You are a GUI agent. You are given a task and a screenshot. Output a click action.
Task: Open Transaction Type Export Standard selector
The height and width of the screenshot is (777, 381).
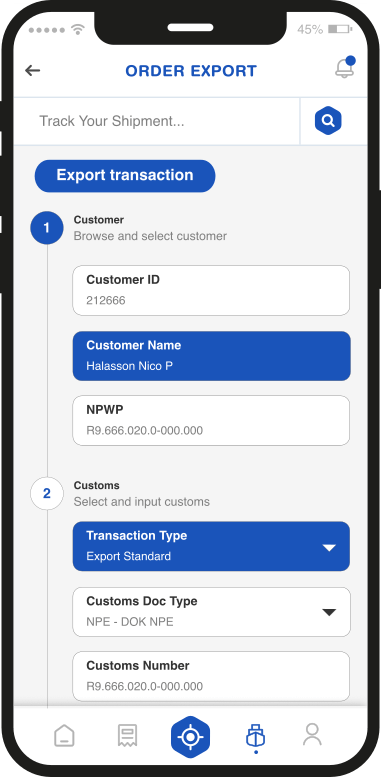point(212,546)
